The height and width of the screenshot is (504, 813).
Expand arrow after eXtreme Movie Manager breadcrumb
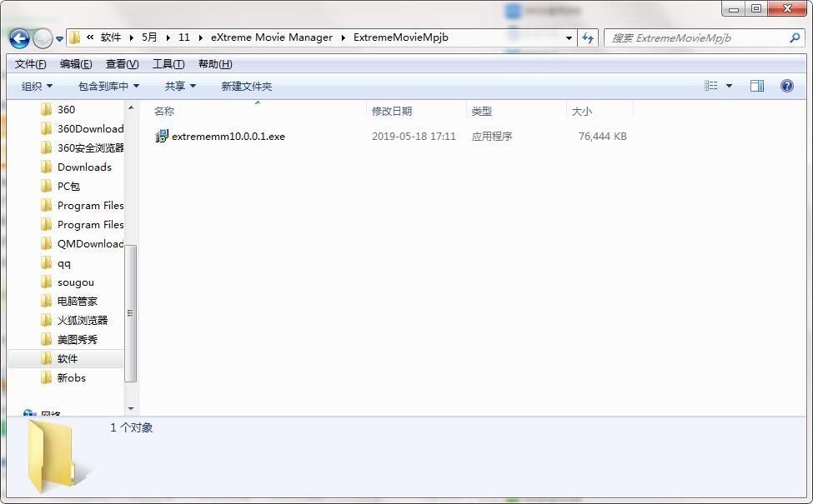[343, 37]
